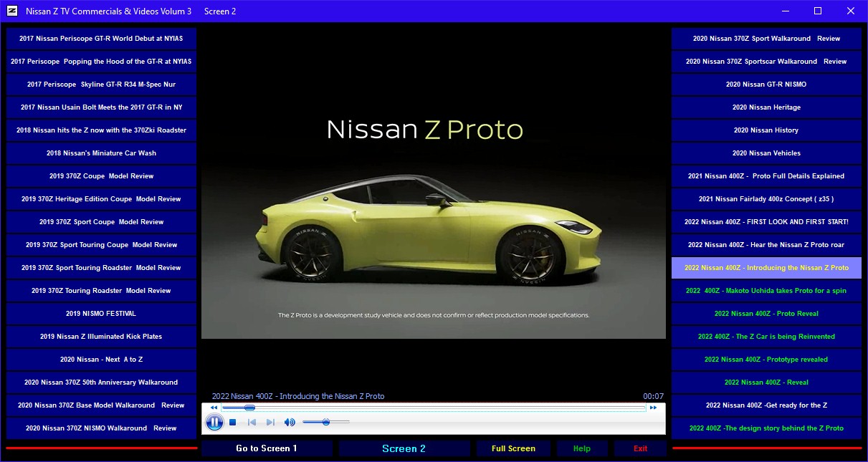Viewport: 868px width, 462px height.
Task: Click the red Exit button
Action: 641,448
